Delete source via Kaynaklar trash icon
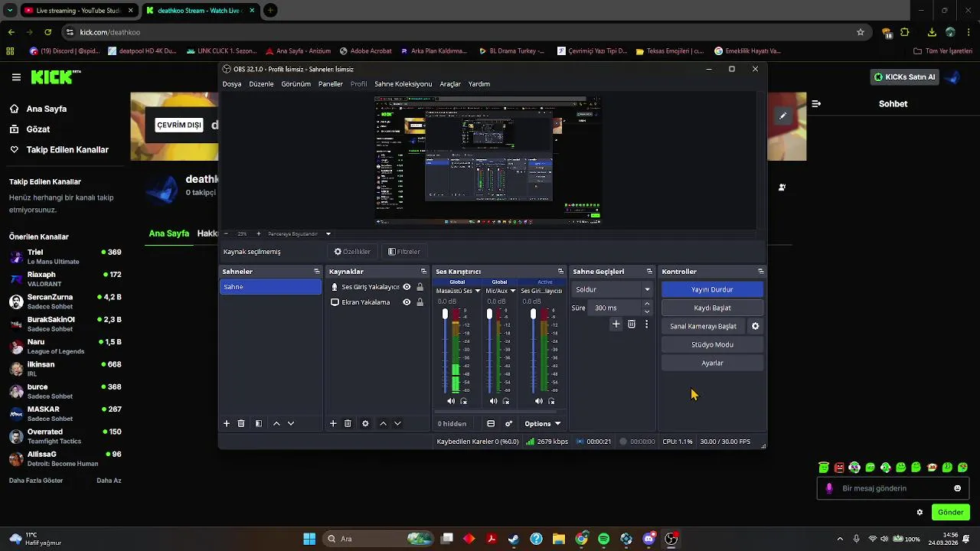This screenshot has height=551, width=980. point(348,423)
